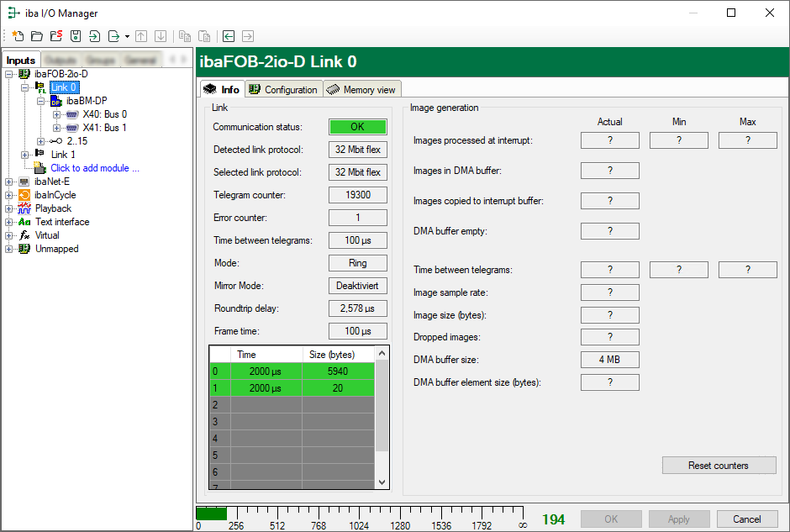
Task: Collapse the ibaFOB-2io-D root node
Action: click(8, 74)
